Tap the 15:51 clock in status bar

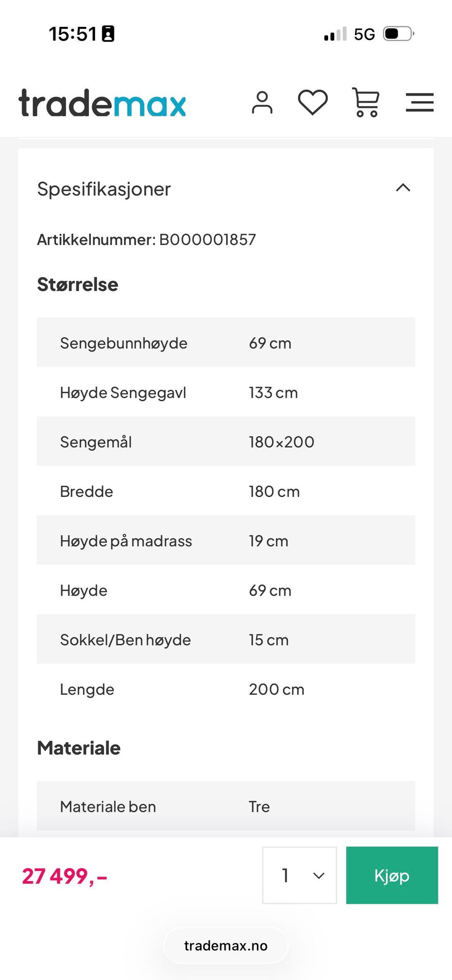pyautogui.click(x=73, y=34)
